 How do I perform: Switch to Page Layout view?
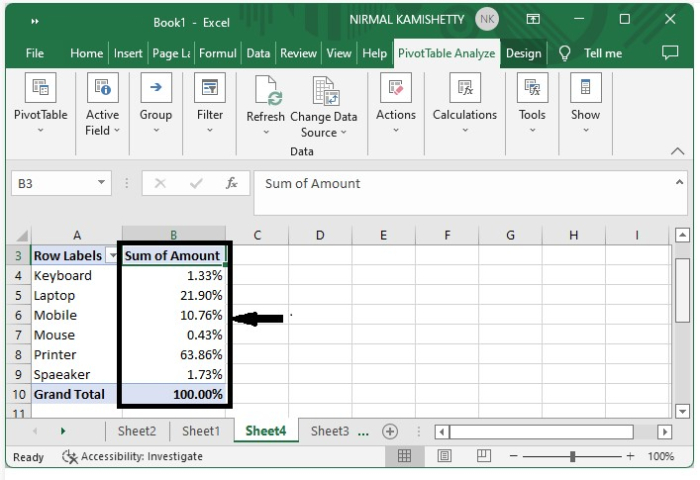coord(444,456)
